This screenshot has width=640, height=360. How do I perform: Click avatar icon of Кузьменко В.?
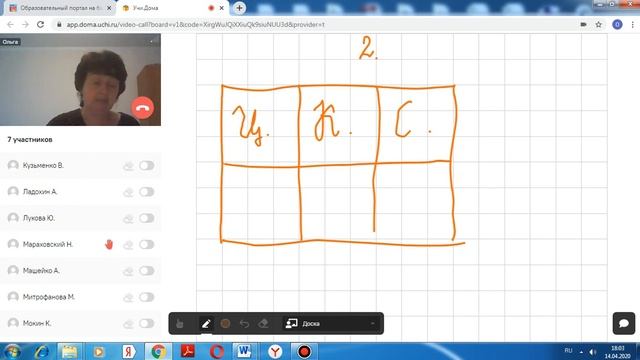click(x=13, y=165)
